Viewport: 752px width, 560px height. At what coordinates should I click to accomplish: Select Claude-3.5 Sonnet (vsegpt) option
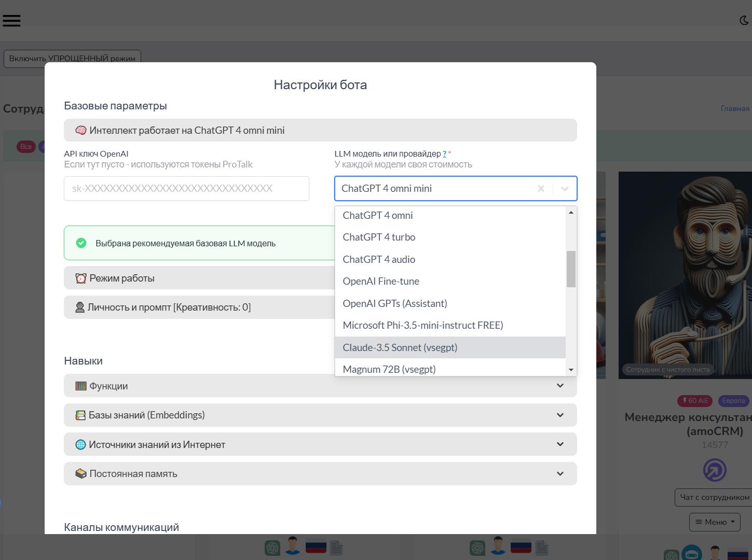pos(400,347)
